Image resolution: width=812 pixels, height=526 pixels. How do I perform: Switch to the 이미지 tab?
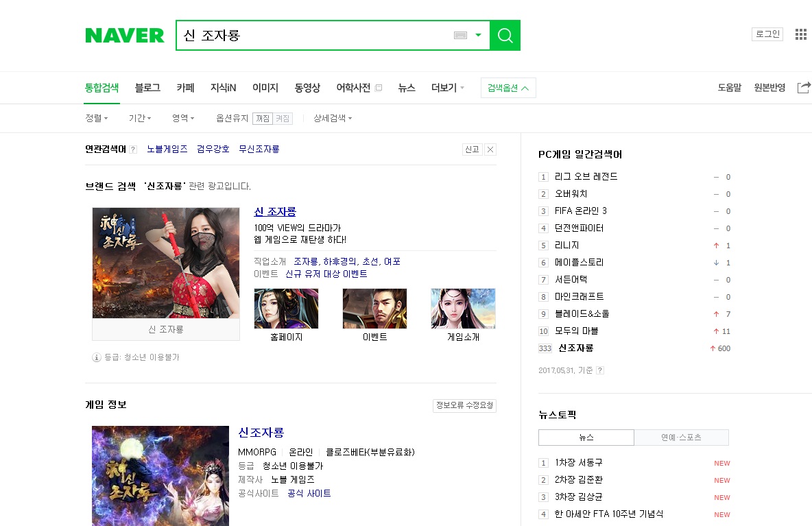tap(265, 88)
